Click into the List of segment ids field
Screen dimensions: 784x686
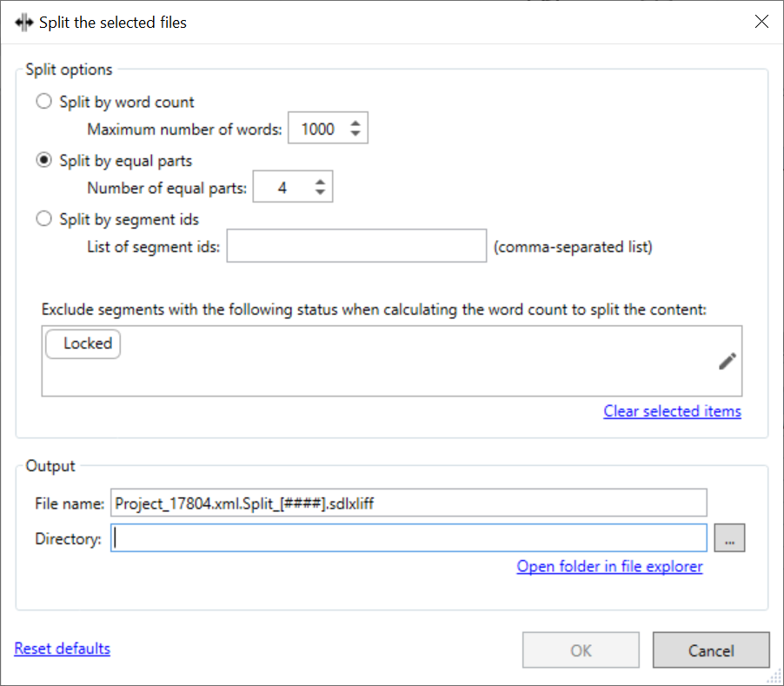point(356,246)
